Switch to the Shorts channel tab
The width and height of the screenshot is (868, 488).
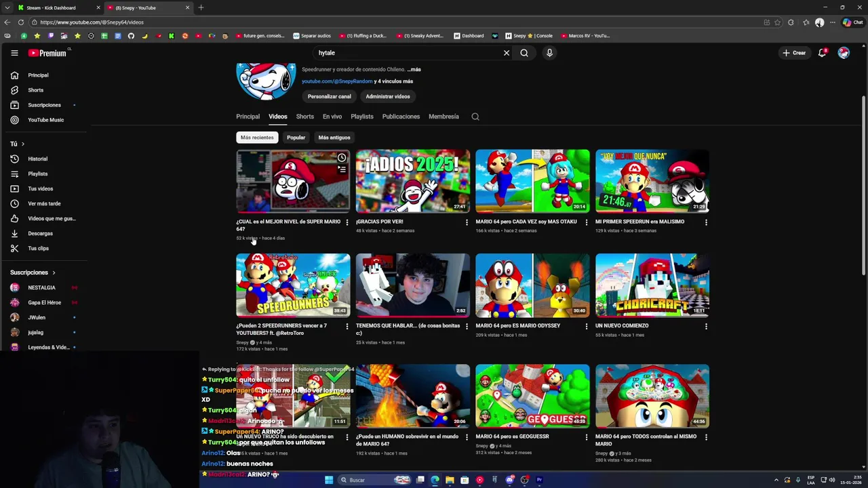tap(304, 117)
